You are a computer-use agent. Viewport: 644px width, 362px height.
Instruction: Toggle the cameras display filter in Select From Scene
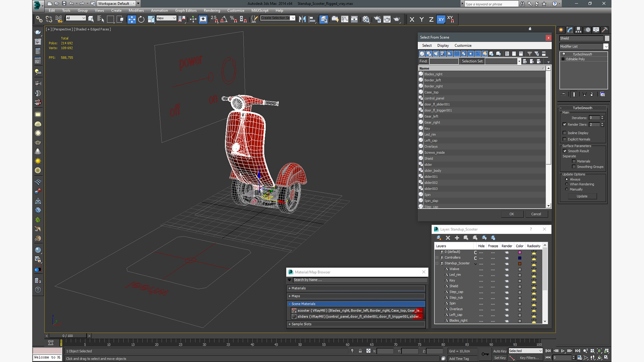[443, 54]
